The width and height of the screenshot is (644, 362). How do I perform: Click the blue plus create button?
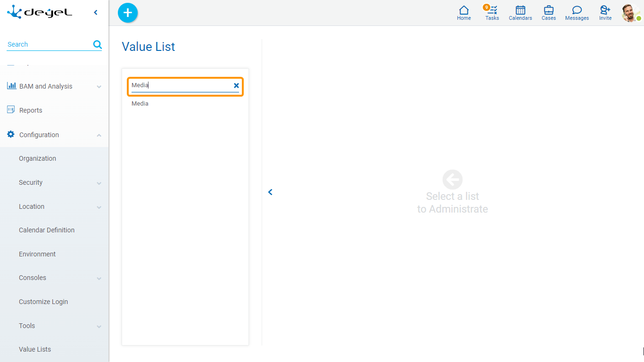coord(128,13)
